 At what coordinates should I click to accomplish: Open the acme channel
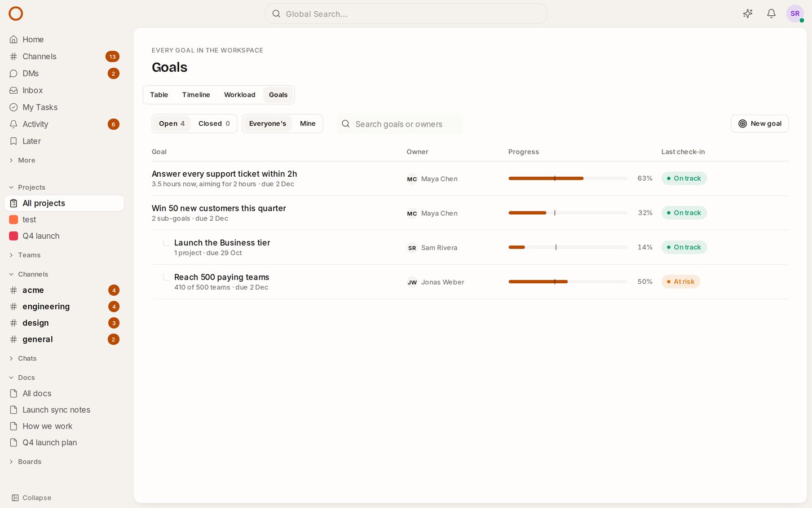click(64, 290)
